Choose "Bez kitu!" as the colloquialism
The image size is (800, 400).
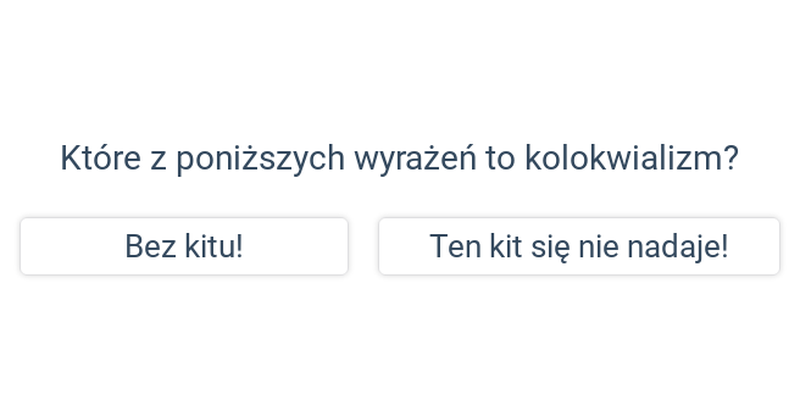click(184, 246)
